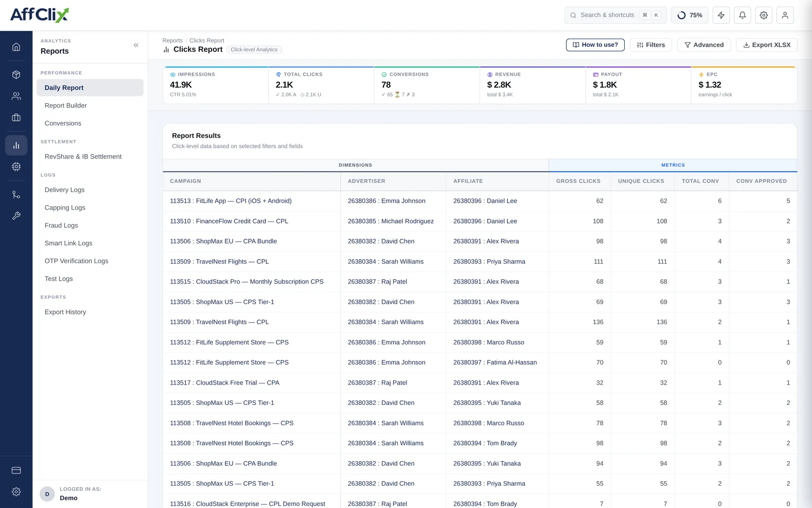Open the billing card icon in left rail
The height and width of the screenshot is (508, 812).
16,470
